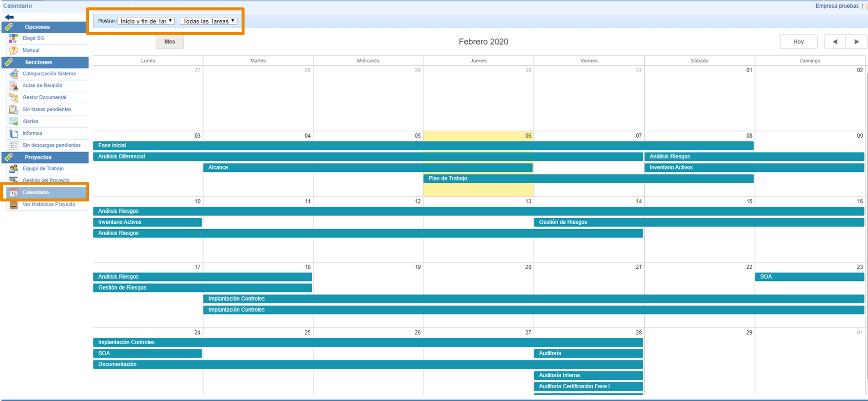Click the Hoy button
Image resolution: width=868 pixels, height=401 pixels.
(x=798, y=42)
